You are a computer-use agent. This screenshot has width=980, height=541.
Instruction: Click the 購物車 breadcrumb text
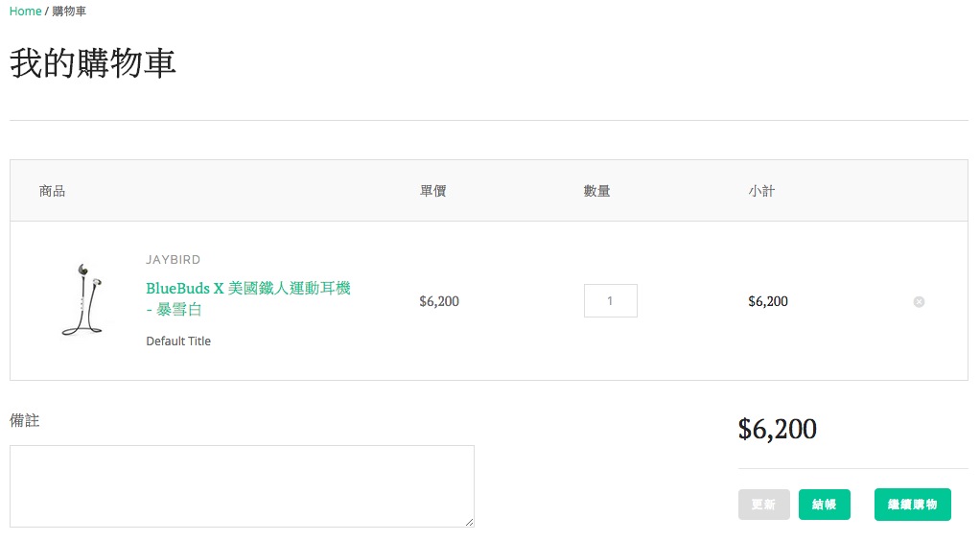69,12
